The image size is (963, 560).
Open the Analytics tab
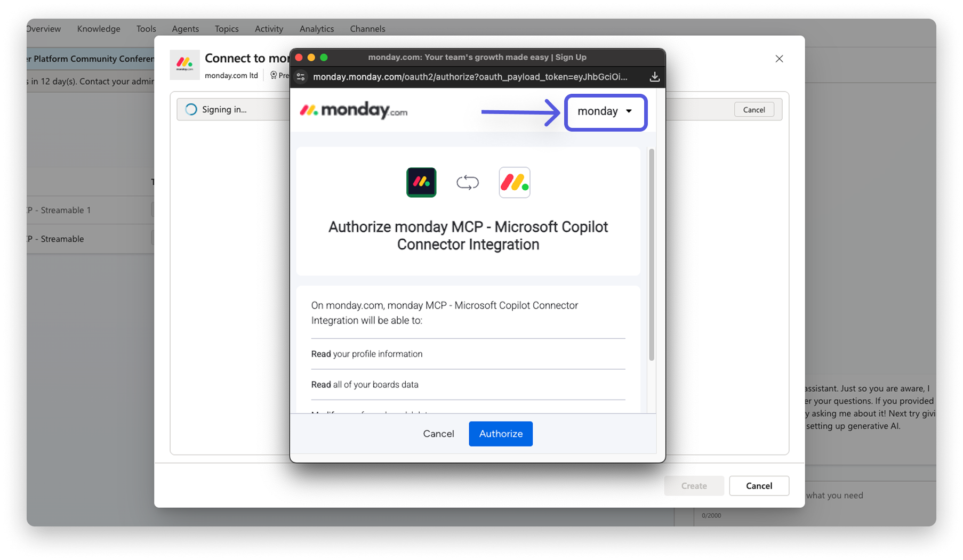[x=317, y=29]
